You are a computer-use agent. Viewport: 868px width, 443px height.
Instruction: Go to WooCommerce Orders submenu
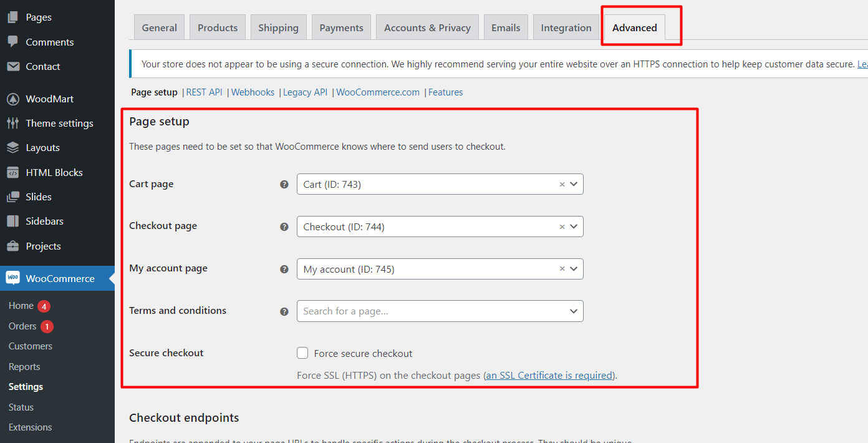(22, 326)
